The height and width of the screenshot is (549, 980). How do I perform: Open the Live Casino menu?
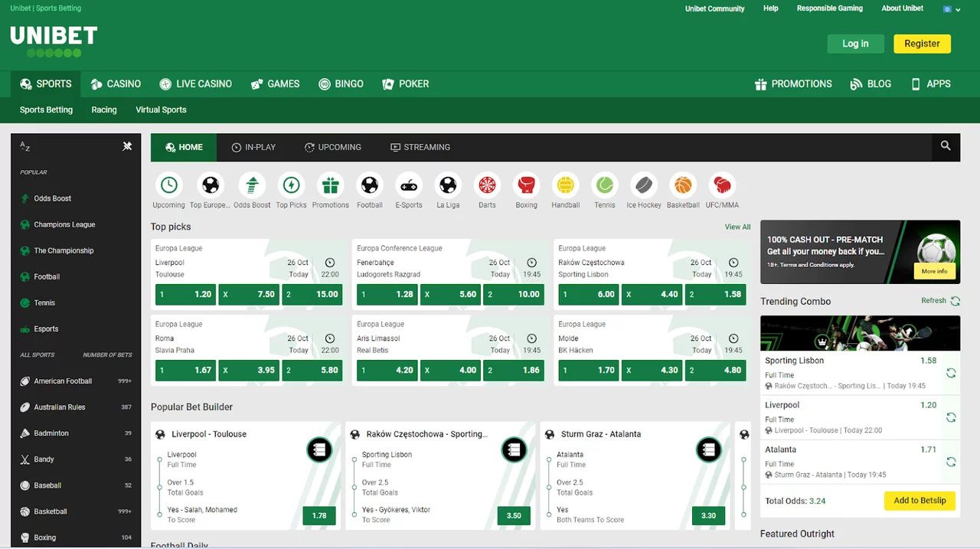tap(195, 84)
